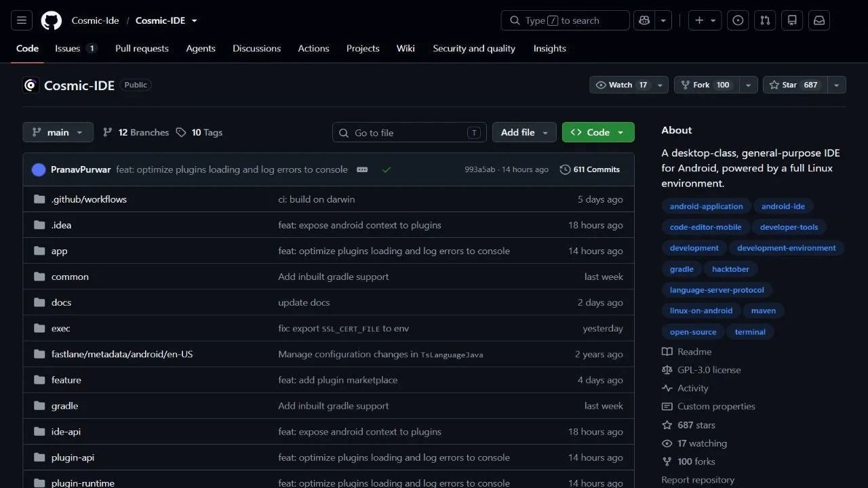Click the Go to file search field
The height and width of the screenshot is (488, 868).
[410, 132]
